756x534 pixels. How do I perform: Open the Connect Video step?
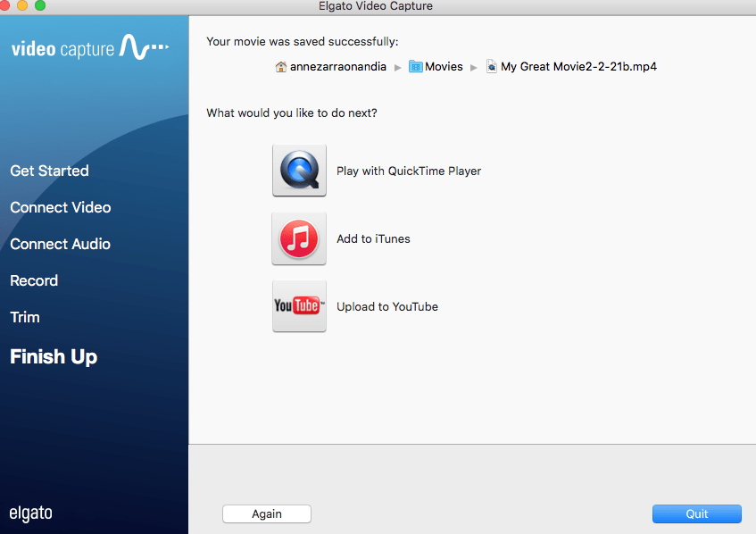[x=61, y=207]
